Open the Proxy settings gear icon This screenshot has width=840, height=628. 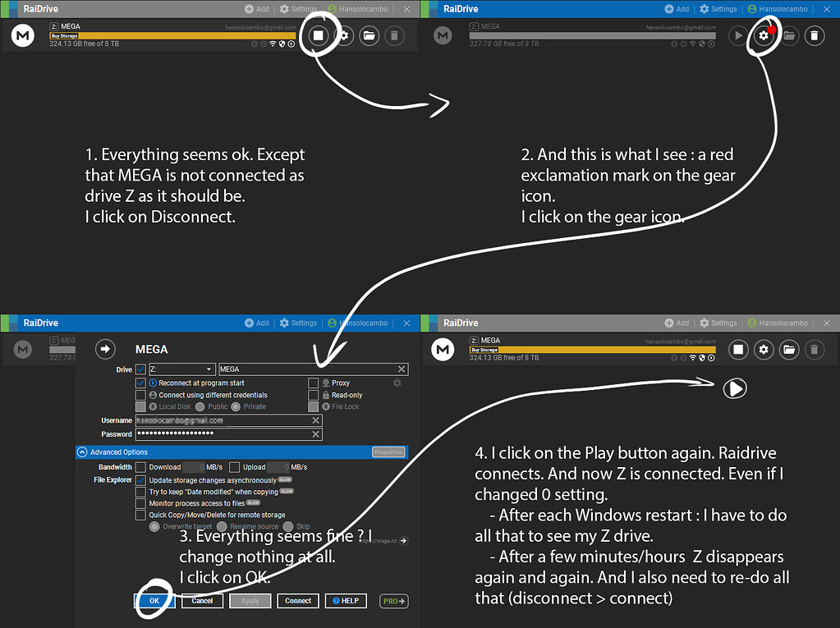[397, 383]
